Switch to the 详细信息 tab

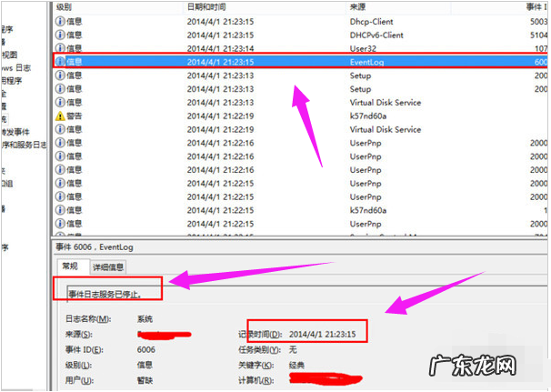pyautogui.click(x=108, y=267)
